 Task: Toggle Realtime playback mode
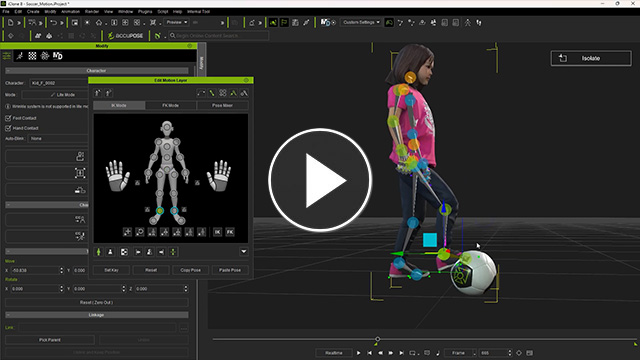click(x=333, y=353)
